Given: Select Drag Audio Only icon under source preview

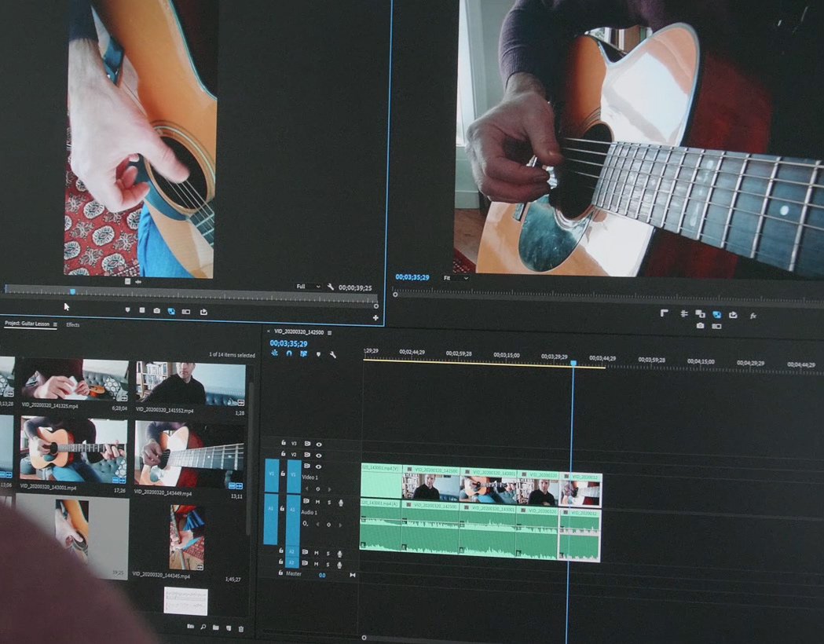Looking at the screenshot, I should [x=138, y=282].
